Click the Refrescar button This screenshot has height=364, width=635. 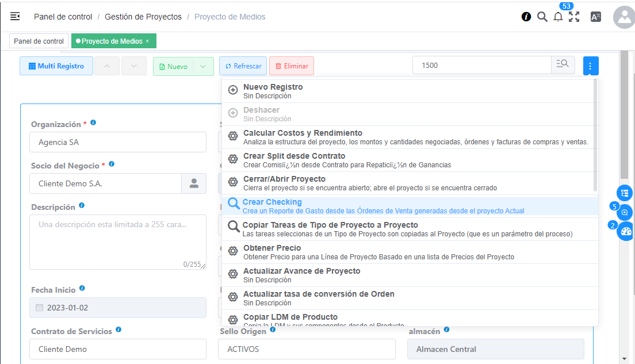click(243, 66)
